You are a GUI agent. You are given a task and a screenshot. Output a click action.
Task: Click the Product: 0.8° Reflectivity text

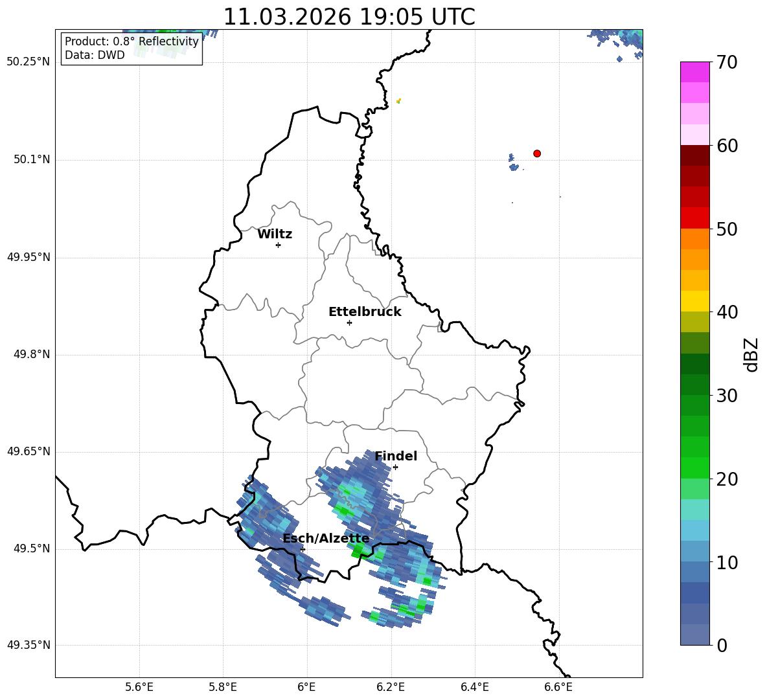(x=132, y=41)
